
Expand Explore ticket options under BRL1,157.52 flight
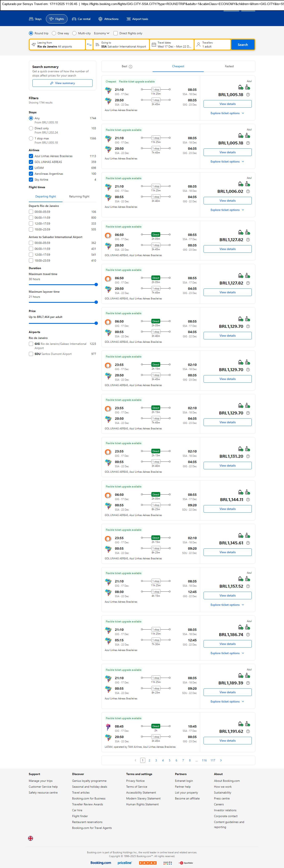tap(227, 605)
